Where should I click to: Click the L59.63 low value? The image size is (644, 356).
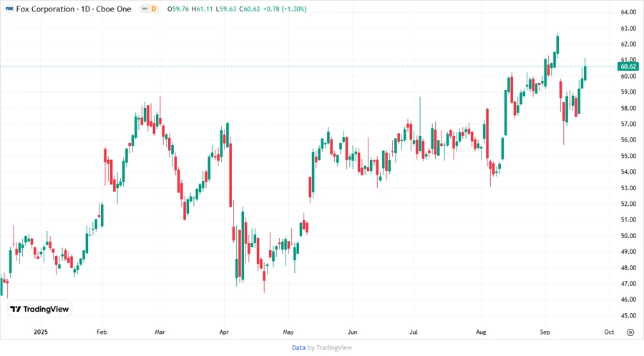(226, 9)
